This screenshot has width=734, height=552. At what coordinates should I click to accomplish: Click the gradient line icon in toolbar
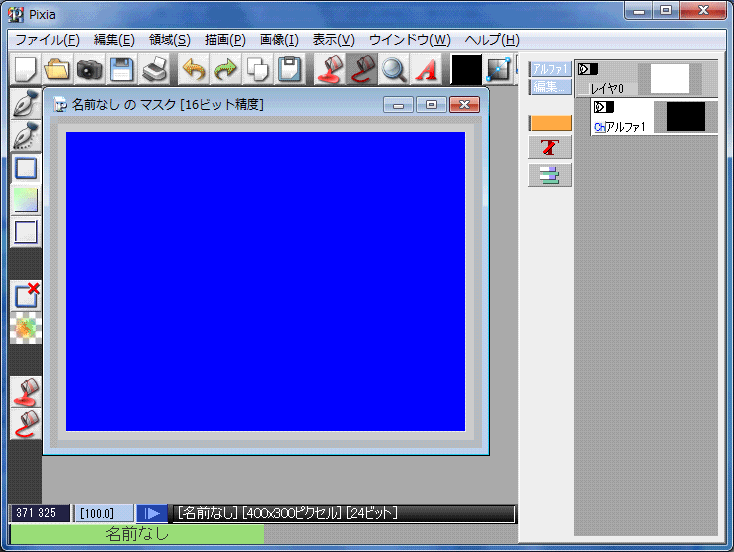pyautogui.click(x=499, y=69)
